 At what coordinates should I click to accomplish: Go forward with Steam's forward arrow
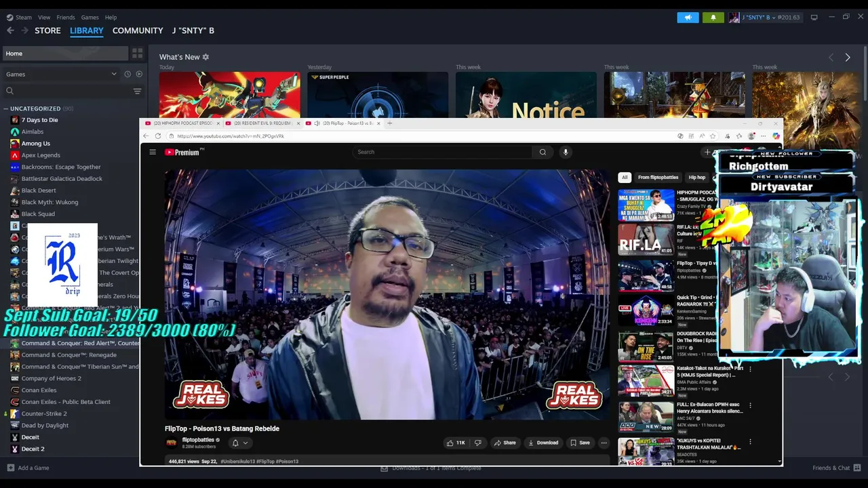tap(24, 30)
